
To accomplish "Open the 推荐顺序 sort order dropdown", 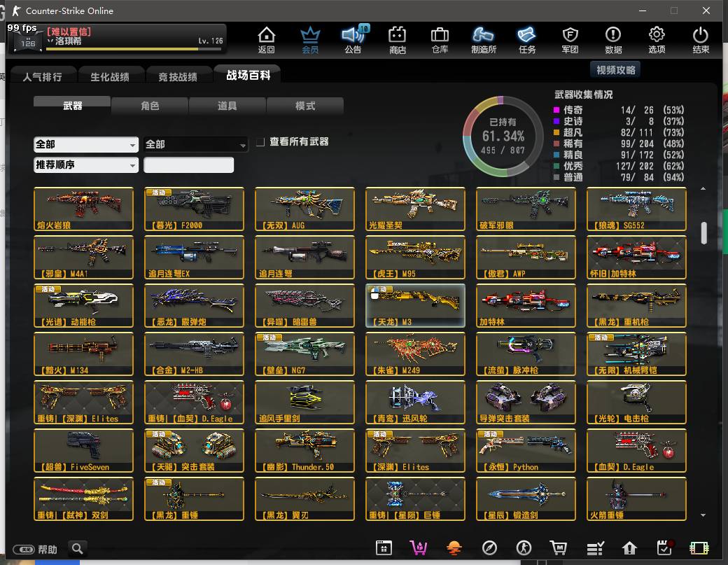I will pyautogui.click(x=86, y=165).
